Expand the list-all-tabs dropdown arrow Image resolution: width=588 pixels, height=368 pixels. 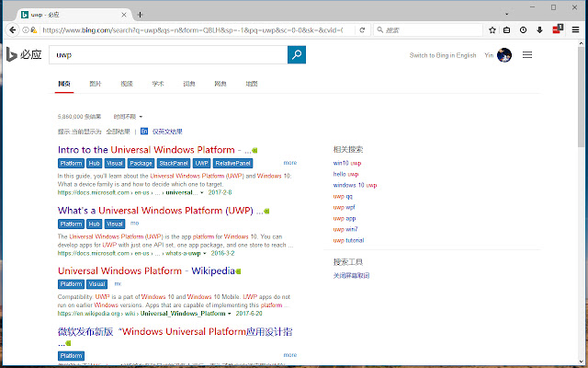click(506, 15)
